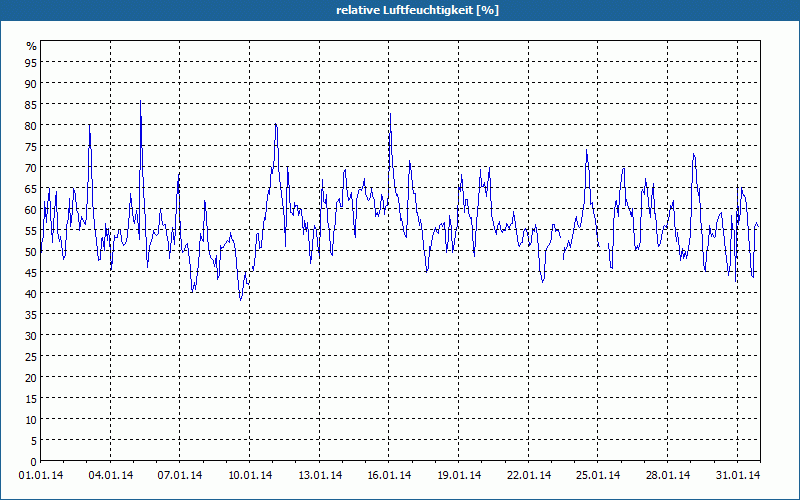Viewport: 800px width, 500px height.
Task: Select the 31.01.14 x-axis label
Action: (x=738, y=476)
